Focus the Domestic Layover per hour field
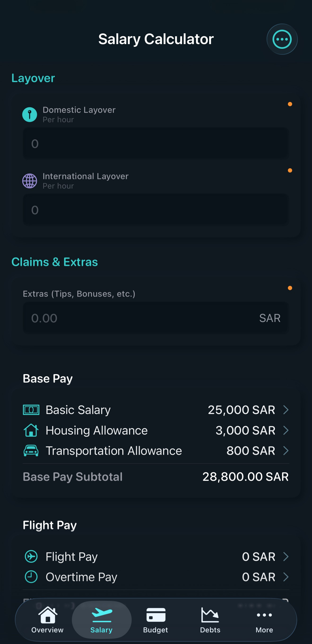Viewport: 312px width, 644px height. [x=156, y=143]
